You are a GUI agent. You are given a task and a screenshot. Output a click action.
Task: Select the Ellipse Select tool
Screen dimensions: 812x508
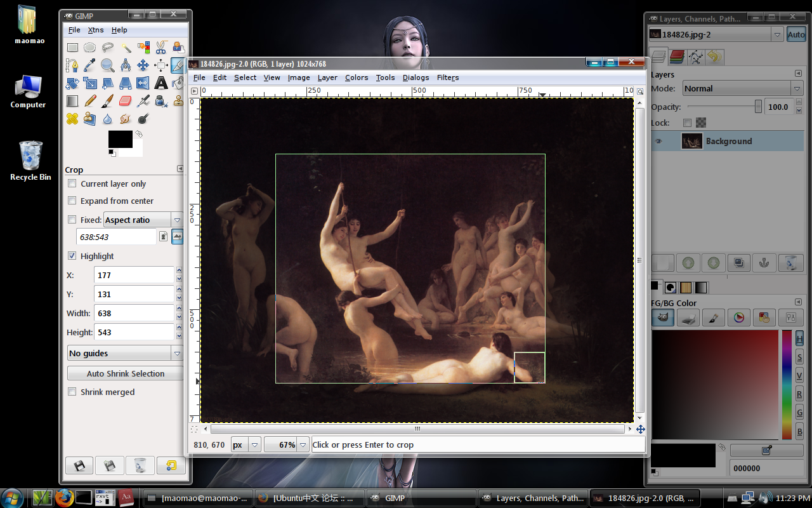[x=90, y=48]
